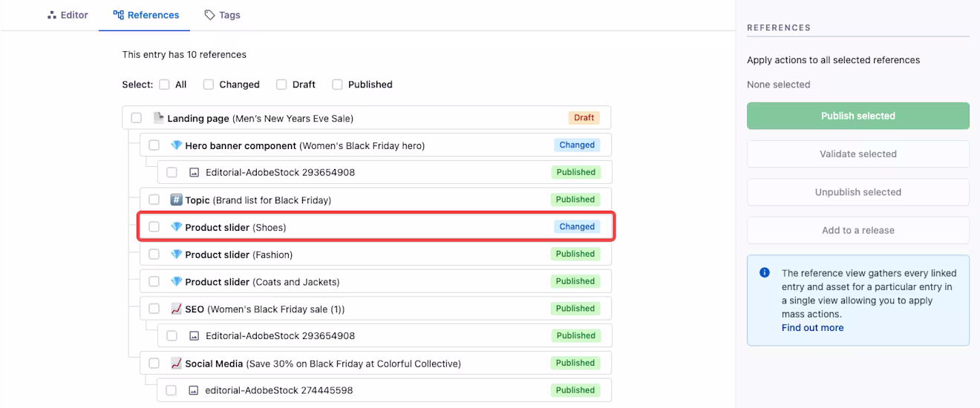The image size is (980, 408).
Task: Click the 'This entry has 10 references' text
Action: (184, 54)
